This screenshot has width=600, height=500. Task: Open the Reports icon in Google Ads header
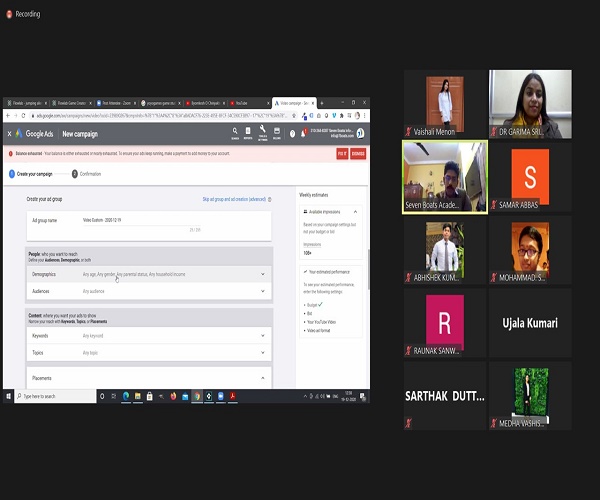248,133
